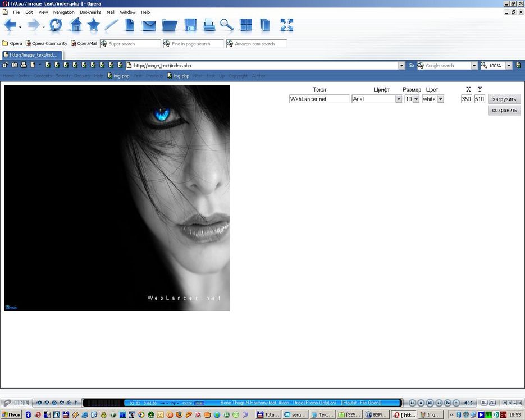This screenshot has height=420, width=525.
Task: Open the Opera Community bookmark link
Action: point(47,43)
